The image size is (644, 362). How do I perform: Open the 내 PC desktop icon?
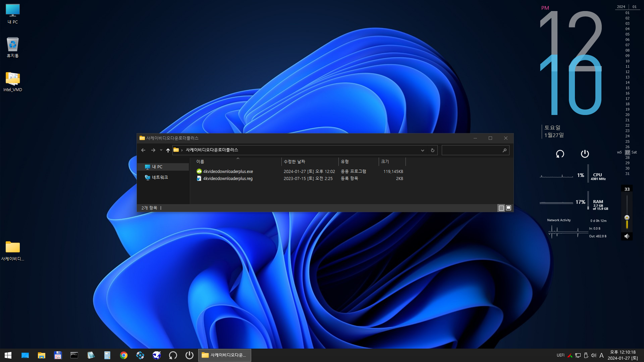pyautogui.click(x=13, y=14)
